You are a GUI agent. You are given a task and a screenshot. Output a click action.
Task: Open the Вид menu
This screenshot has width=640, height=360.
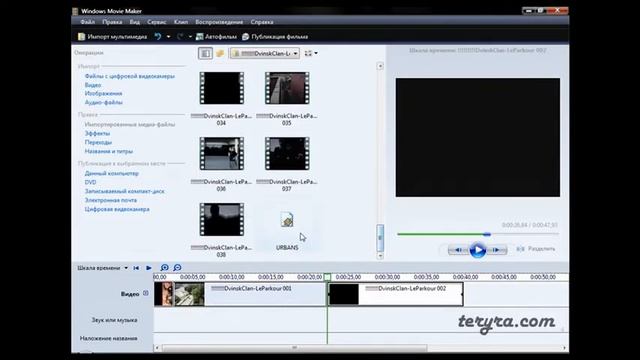point(135,22)
